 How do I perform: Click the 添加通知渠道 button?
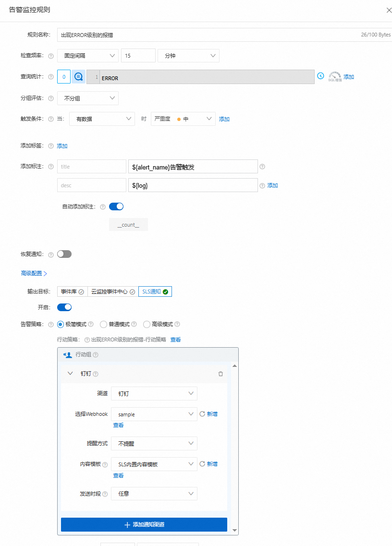point(144,524)
